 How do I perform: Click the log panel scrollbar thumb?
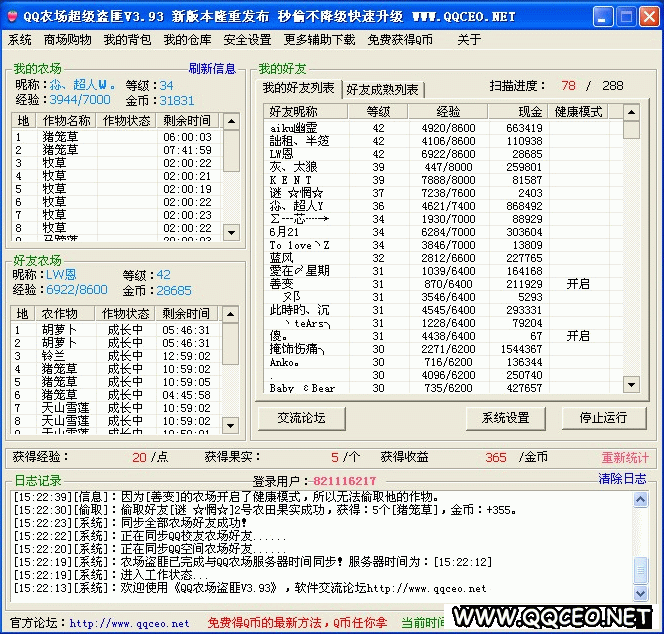(641, 570)
